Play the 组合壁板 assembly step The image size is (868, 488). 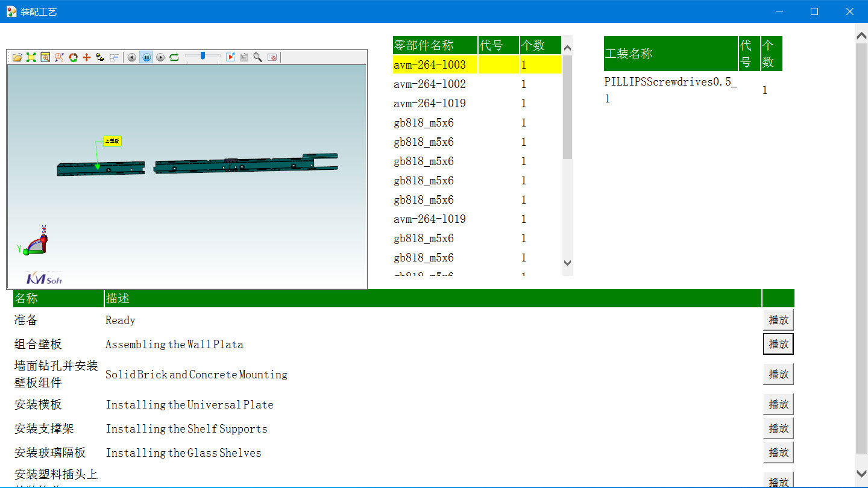click(778, 344)
